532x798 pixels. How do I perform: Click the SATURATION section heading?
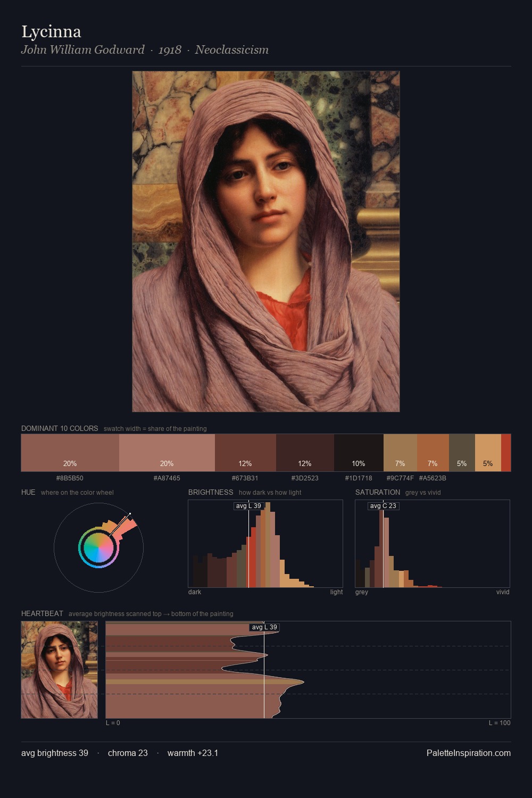coord(378,492)
